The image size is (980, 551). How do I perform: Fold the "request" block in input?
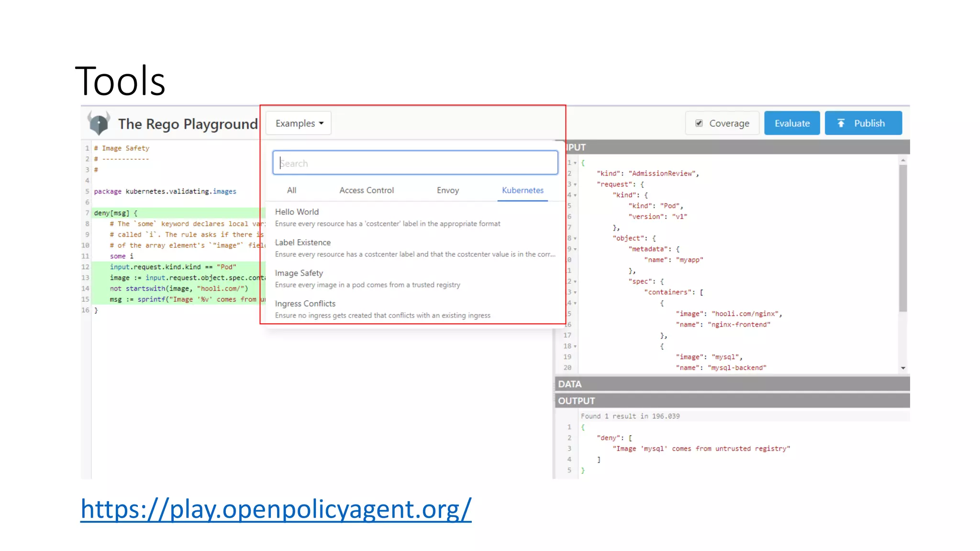pos(575,185)
